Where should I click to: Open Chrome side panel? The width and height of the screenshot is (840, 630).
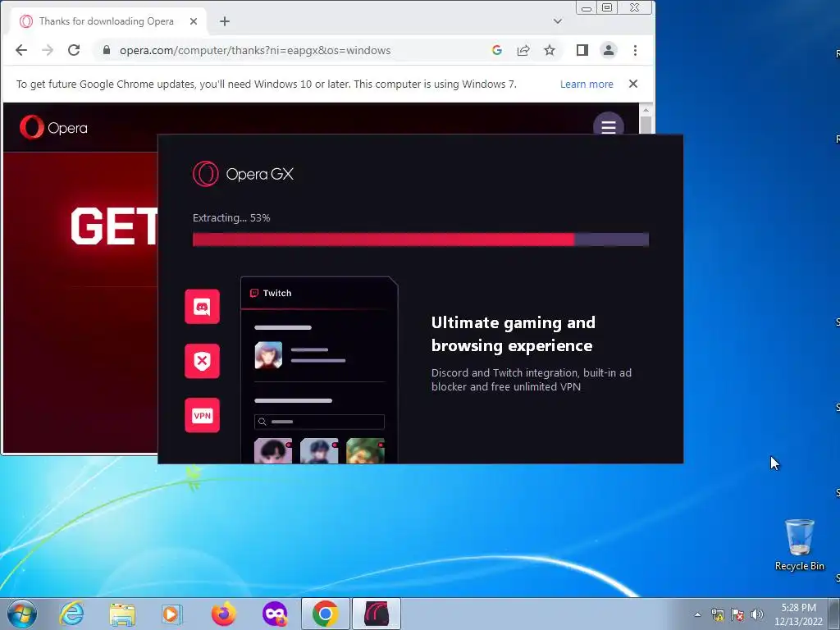582,50
